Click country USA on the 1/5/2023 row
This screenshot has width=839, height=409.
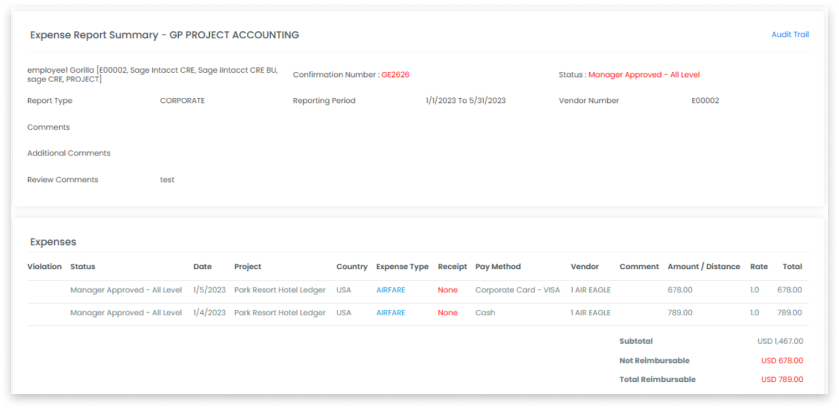click(x=344, y=290)
